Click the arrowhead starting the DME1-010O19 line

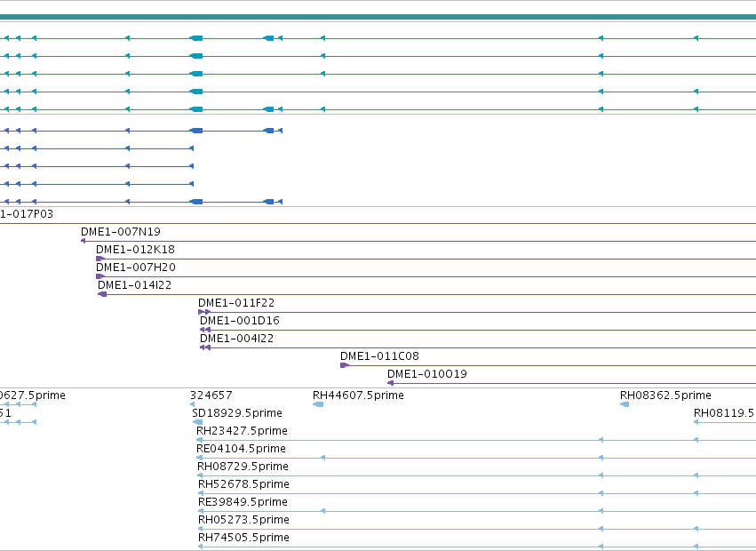[x=391, y=383]
